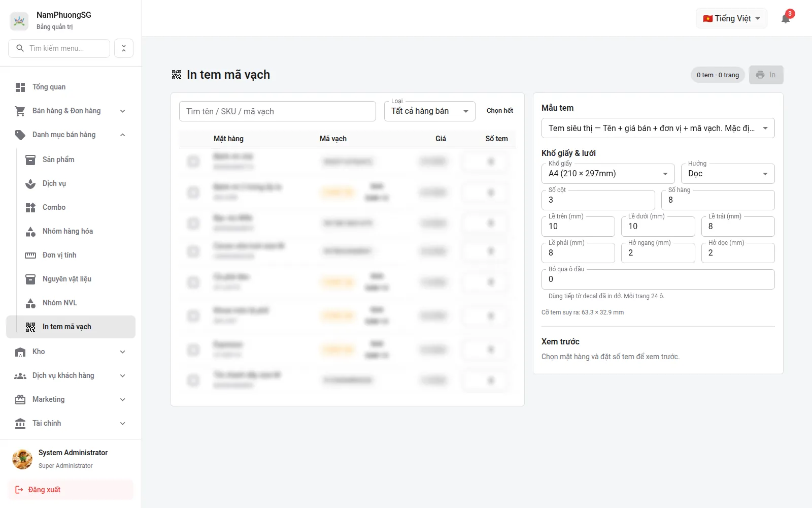Click the Bán hàng & Đơn hàng cart icon
Screen dimensions: 812x508
click(20, 111)
